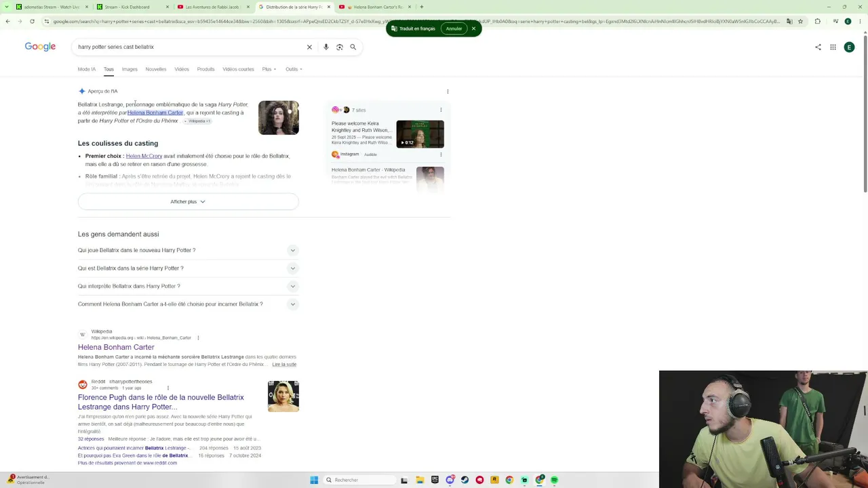Open Spotify from the taskbar
Screen dimensions: 868x488
554,480
